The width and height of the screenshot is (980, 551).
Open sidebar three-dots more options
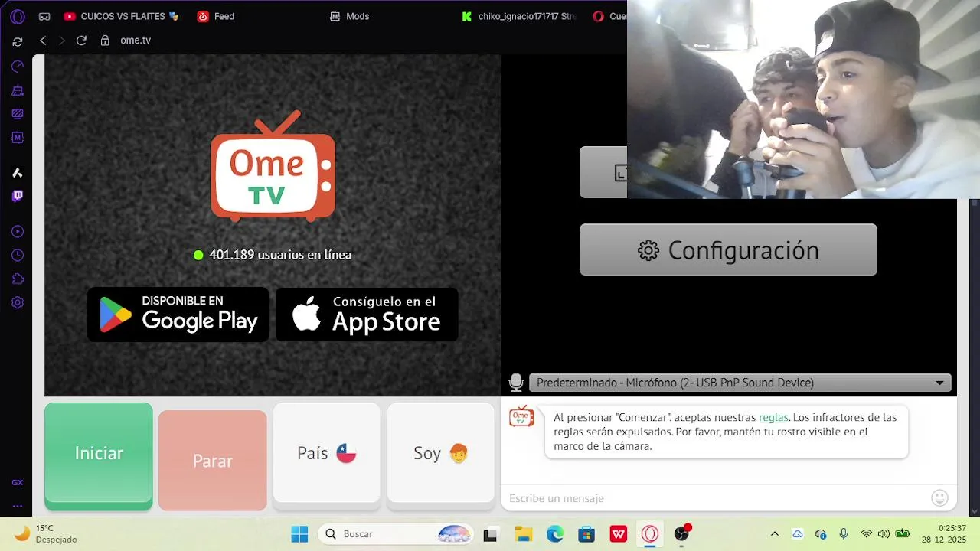(18, 506)
